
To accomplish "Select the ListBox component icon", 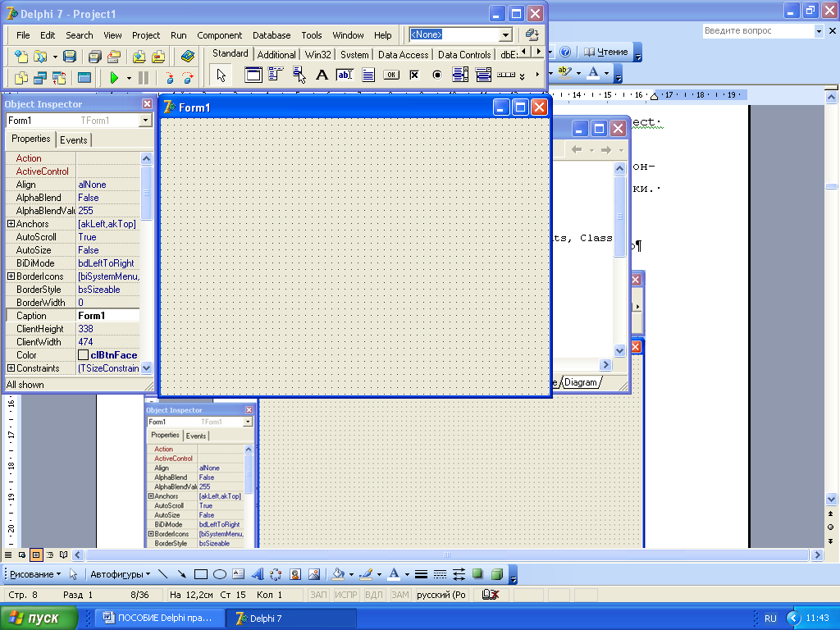I will 460,75.
